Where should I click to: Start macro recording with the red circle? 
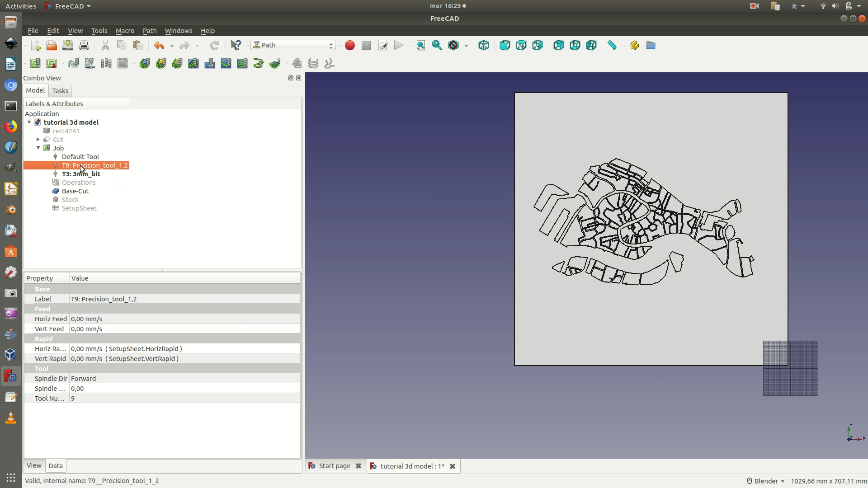pyautogui.click(x=350, y=45)
